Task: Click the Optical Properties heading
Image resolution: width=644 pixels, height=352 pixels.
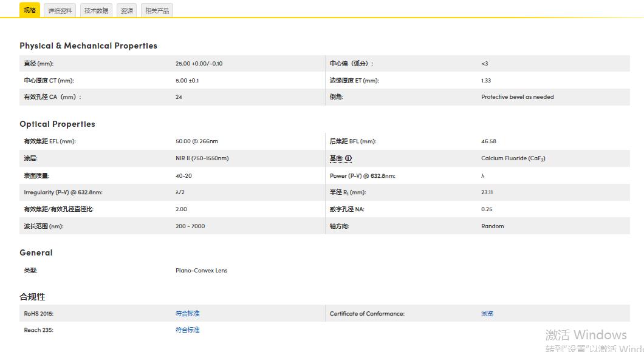Action: click(57, 124)
